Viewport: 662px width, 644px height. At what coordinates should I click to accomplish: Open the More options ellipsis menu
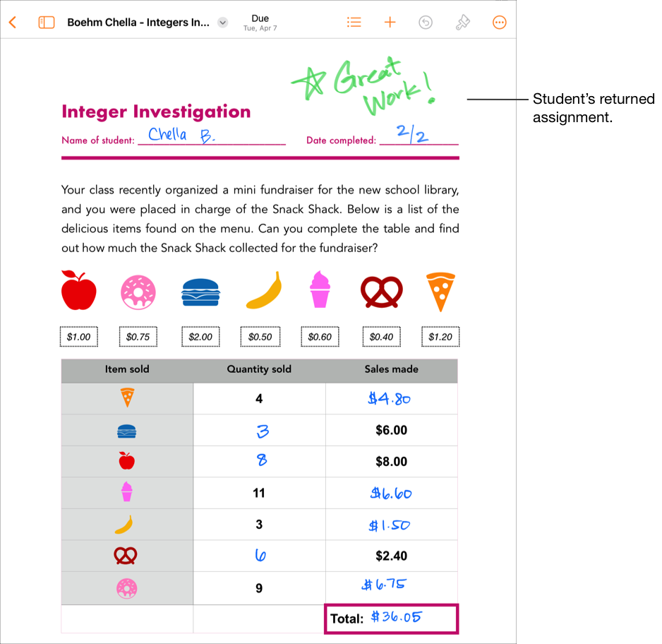click(x=499, y=22)
